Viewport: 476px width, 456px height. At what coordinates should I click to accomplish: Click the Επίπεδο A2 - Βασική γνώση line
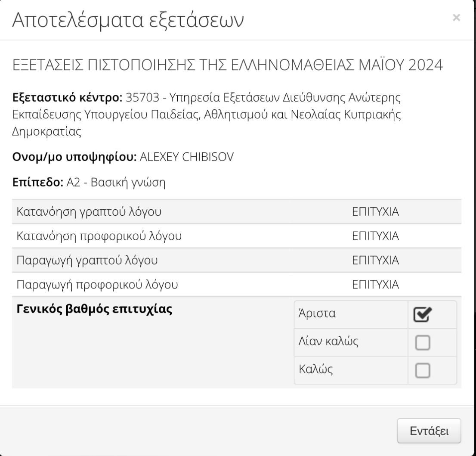coord(88,183)
